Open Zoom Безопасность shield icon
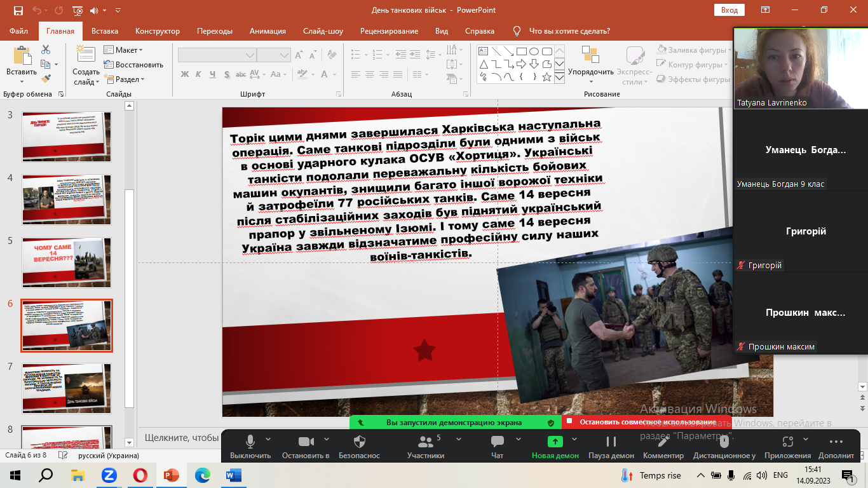The width and height of the screenshot is (868, 488). (359, 442)
